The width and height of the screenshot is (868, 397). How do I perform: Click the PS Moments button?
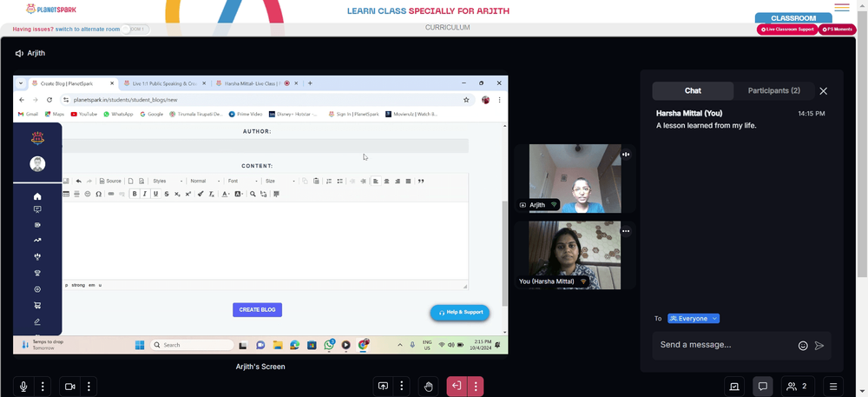(x=837, y=30)
